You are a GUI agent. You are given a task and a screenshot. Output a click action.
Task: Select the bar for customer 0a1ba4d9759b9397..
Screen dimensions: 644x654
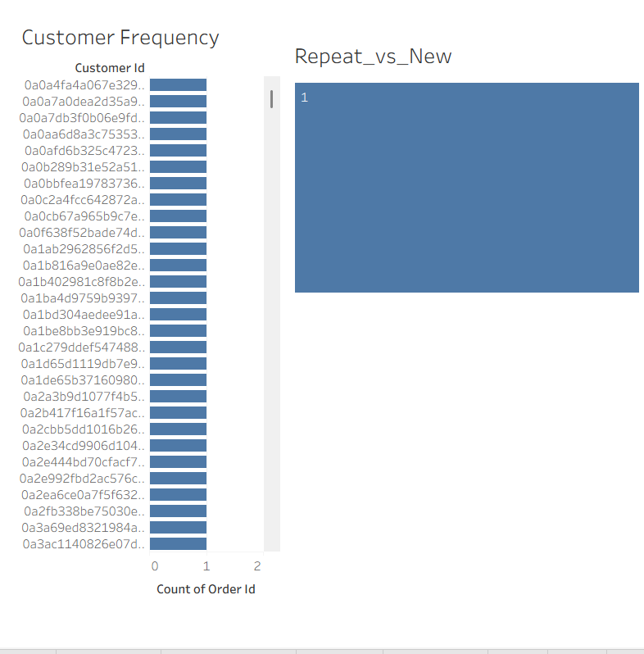(178, 298)
